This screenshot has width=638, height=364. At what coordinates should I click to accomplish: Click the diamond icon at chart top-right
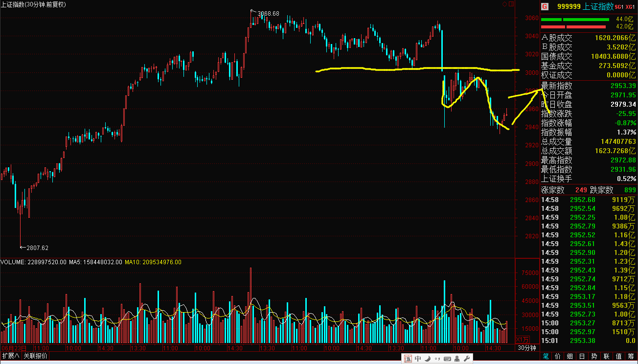(505, 4)
